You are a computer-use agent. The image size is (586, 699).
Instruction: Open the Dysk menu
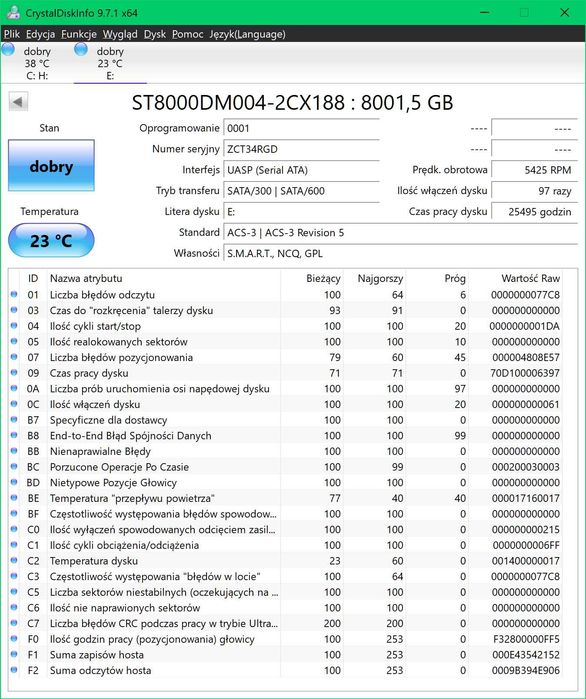[x=155, y=34]
